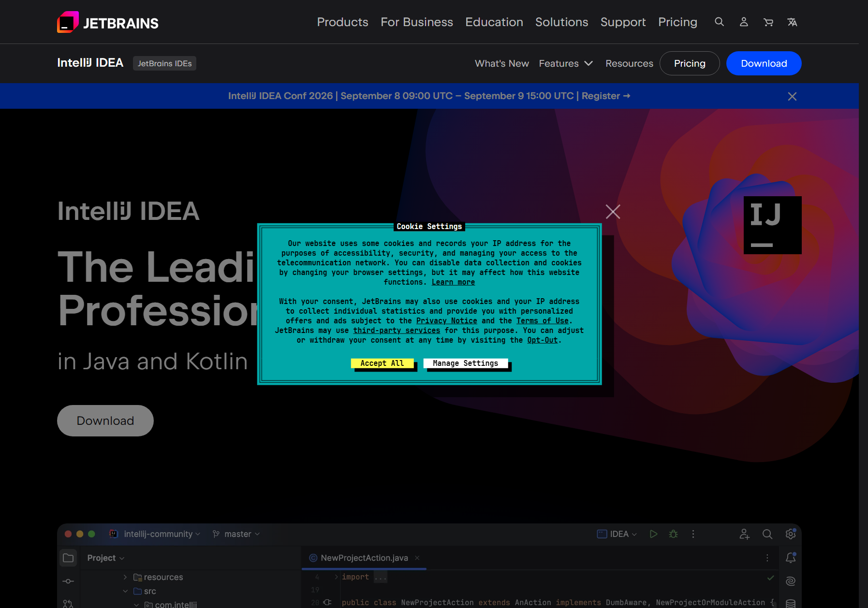The height and width of the screenshot is (608, 868).
Task: Click the pull requests sidebar icon
Action: click(68, 604)
